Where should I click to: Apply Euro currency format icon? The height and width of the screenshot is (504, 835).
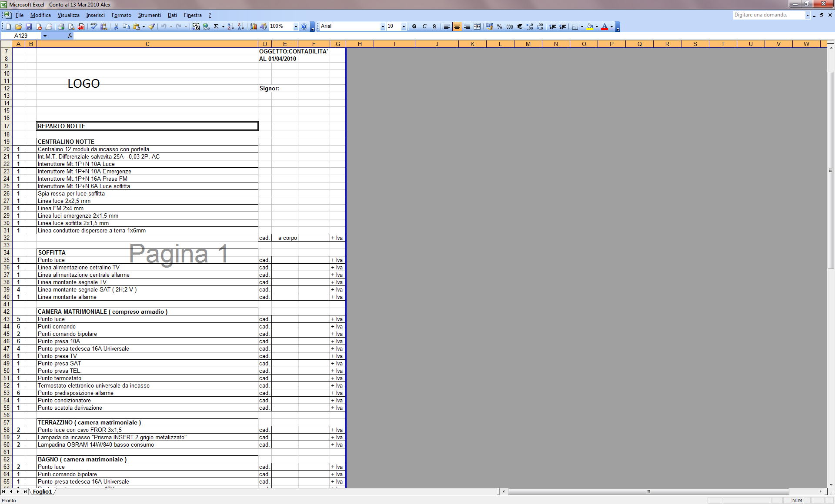tap(519, 27)
